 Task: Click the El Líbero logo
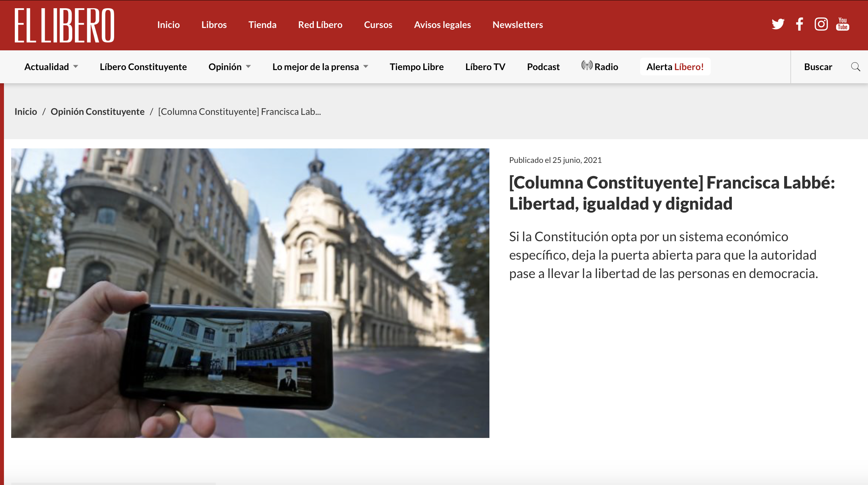point(64,25)
